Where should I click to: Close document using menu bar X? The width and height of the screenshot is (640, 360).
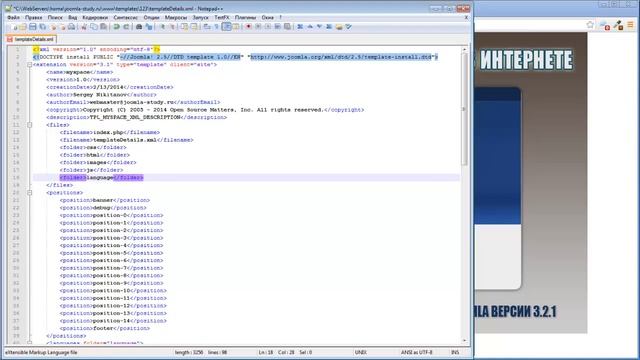click(466, 18)
